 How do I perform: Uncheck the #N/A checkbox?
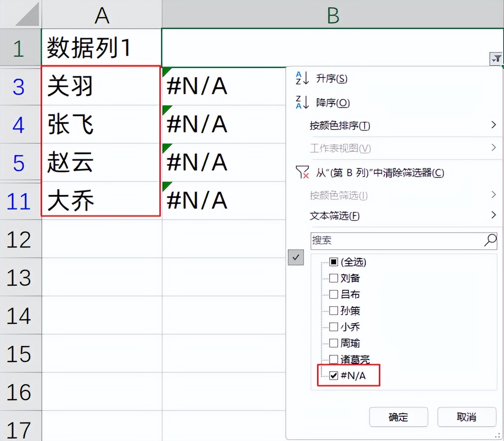[x=334, y=376]
